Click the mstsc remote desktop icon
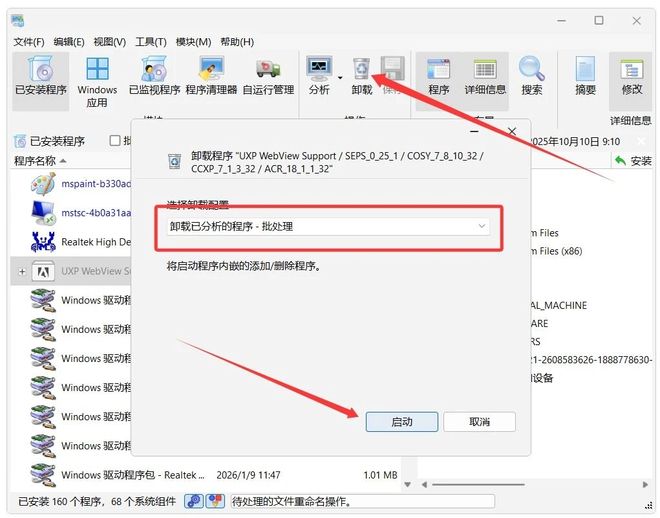 [43, 213]
